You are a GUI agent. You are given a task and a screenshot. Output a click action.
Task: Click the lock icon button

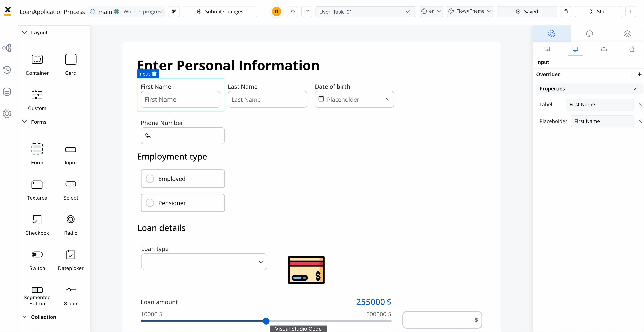(566, 11)
